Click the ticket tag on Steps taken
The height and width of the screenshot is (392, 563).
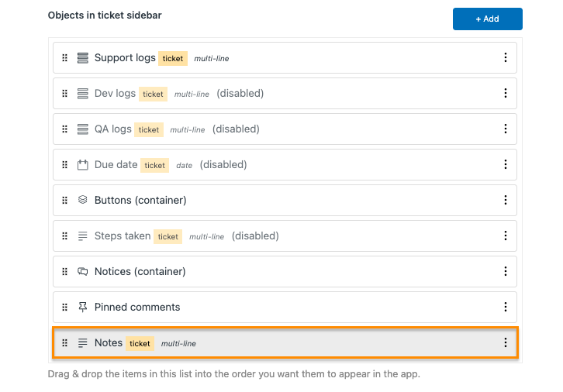click(168, 237)
